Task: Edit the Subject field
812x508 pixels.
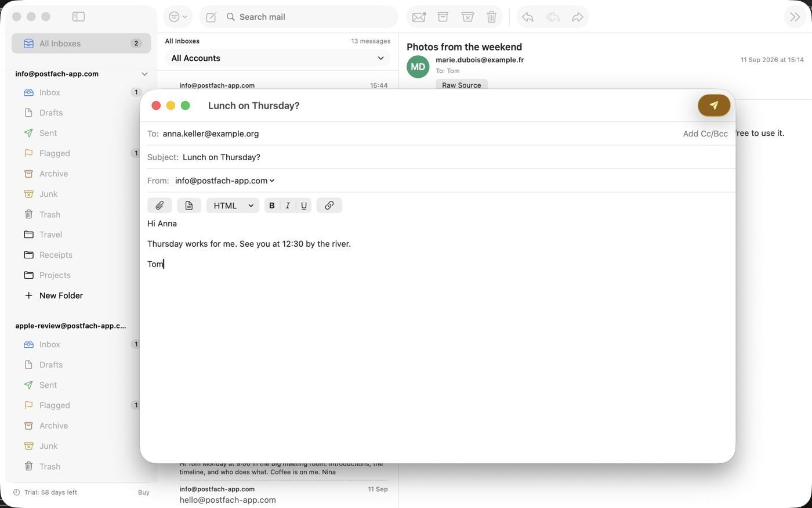Action: click(x=456, y=157)
